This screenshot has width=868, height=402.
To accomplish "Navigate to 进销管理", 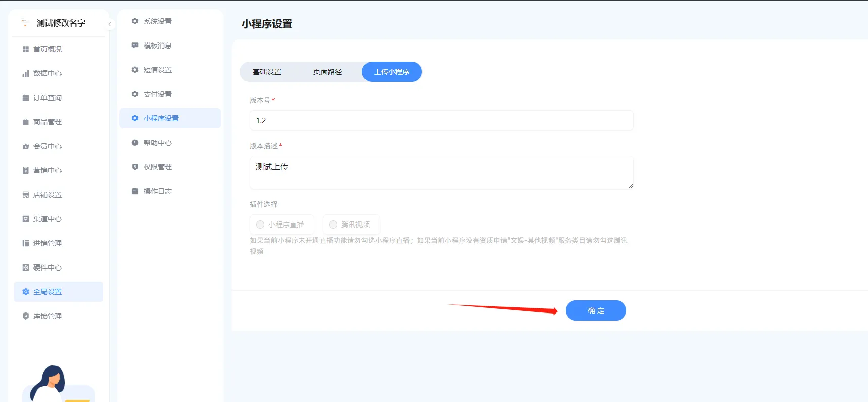I will [59, 243].
